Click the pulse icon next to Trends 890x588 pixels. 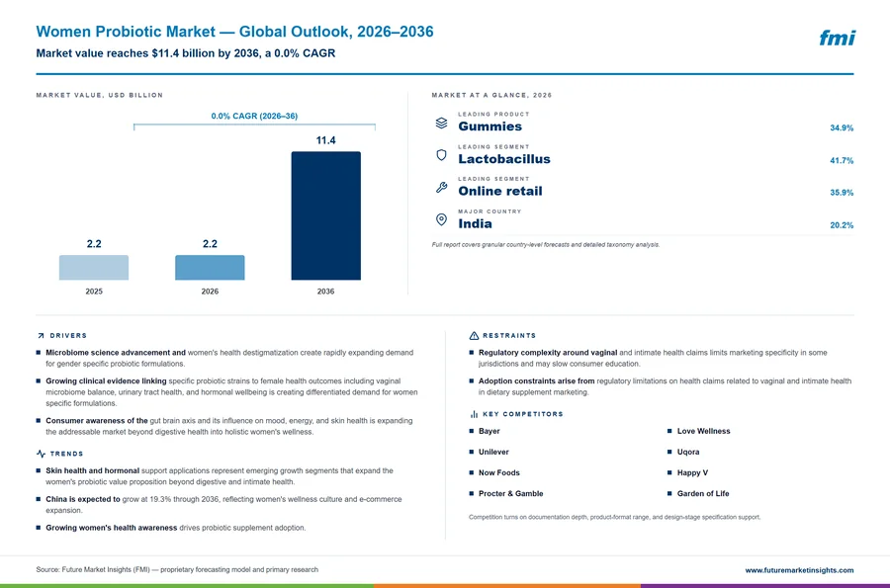pyautogui.click(x=41, y=454)
